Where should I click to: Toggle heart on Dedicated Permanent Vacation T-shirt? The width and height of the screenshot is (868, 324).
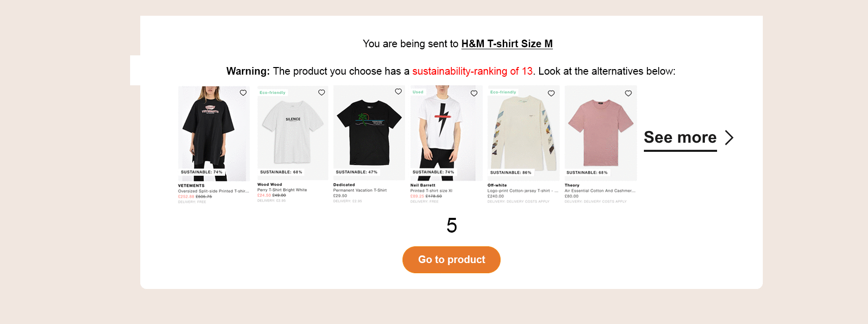tap(398, 91)
